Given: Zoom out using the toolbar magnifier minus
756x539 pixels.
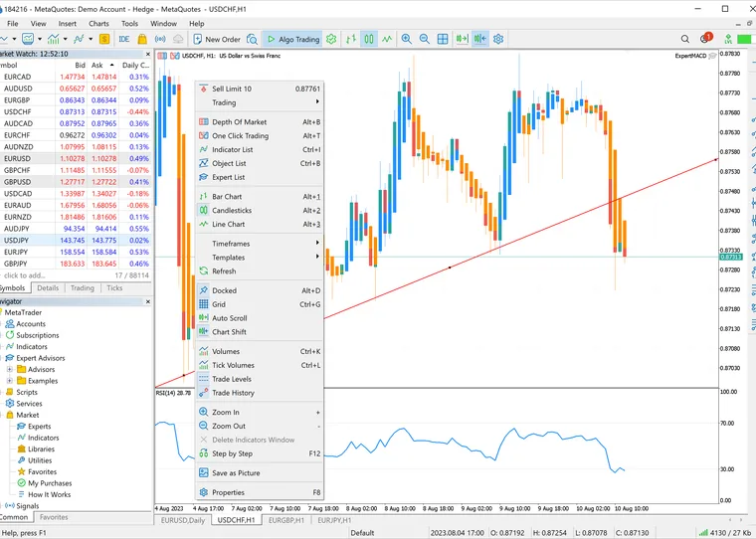Looking at the screenshot, I should tap(425, 39).
